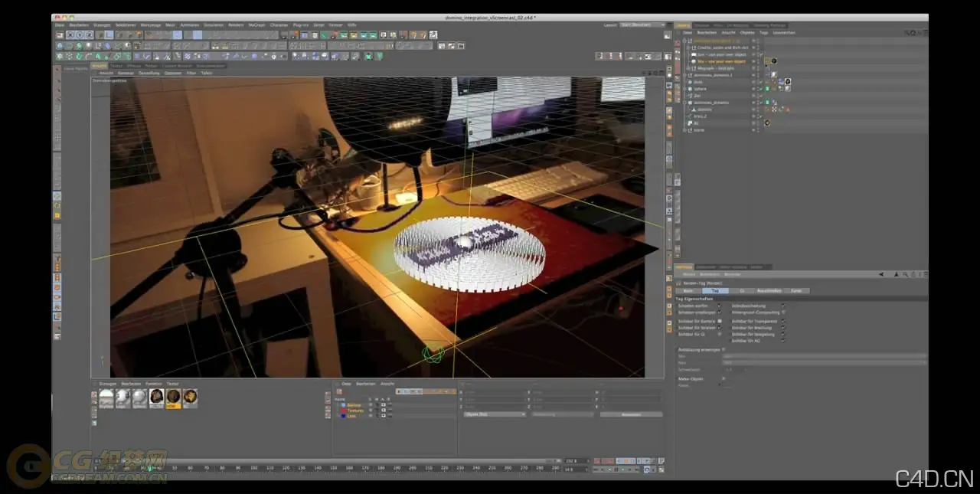
Task: Open the Layout dropdown at top right
Action: 643,25
